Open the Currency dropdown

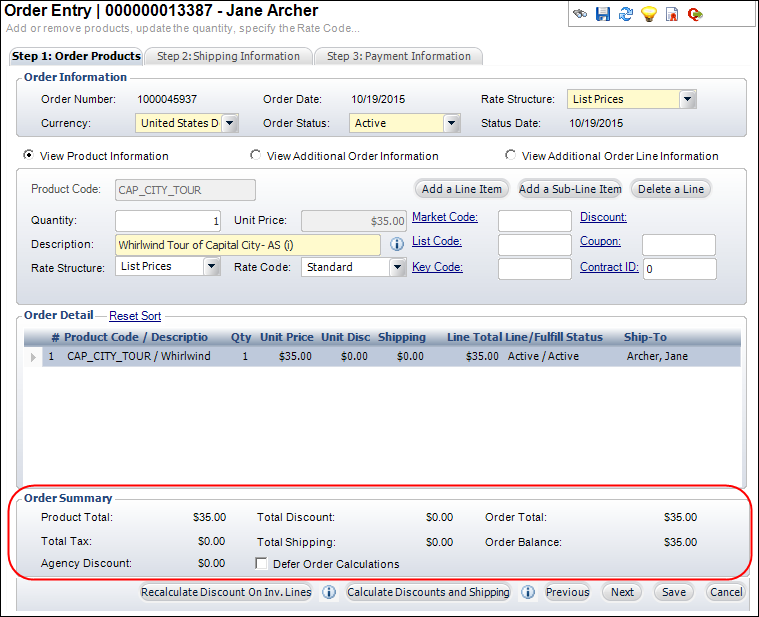[x=230, y=123]
